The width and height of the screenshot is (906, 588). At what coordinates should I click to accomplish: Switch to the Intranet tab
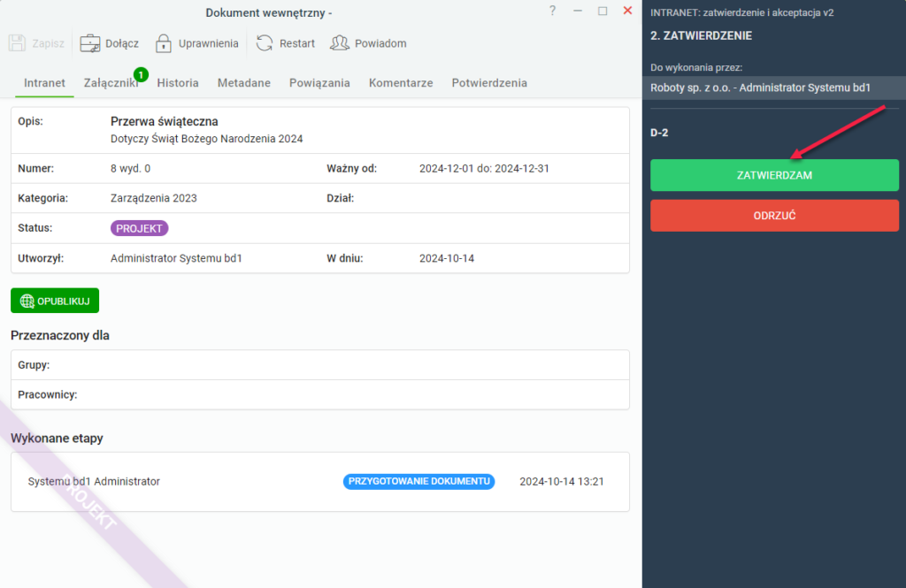[x=44, y=82]
